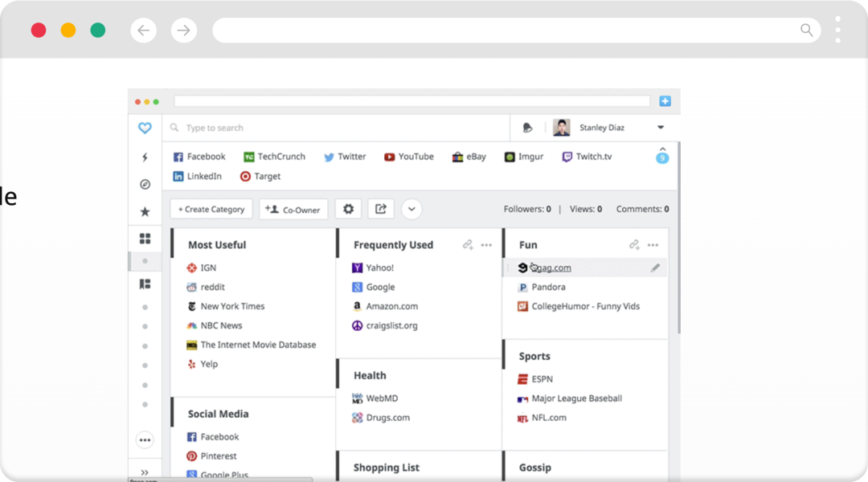This screenshot has height=482, width=868.
Task: Select the column layout sidebar icon
Action: (145, 284)
